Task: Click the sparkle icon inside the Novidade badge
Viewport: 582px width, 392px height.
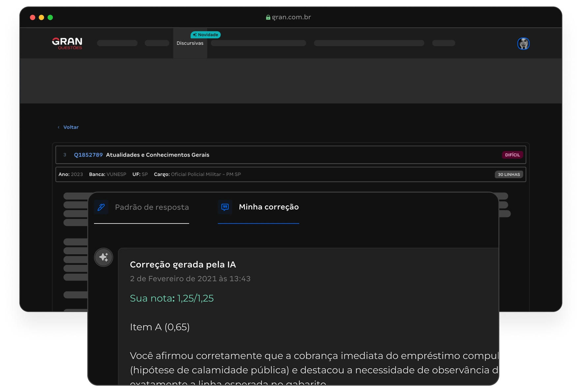Action: [x=195, y=35]
